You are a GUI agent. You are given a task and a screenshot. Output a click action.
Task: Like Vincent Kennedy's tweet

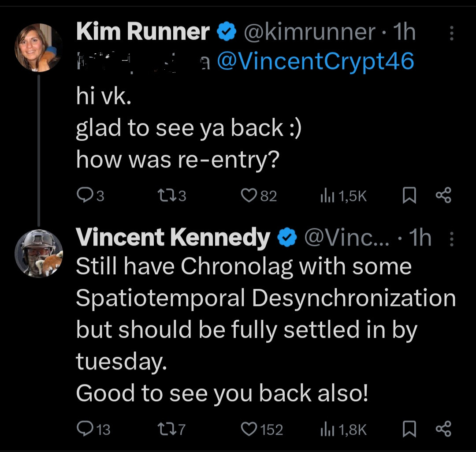(x=249, y=429)
